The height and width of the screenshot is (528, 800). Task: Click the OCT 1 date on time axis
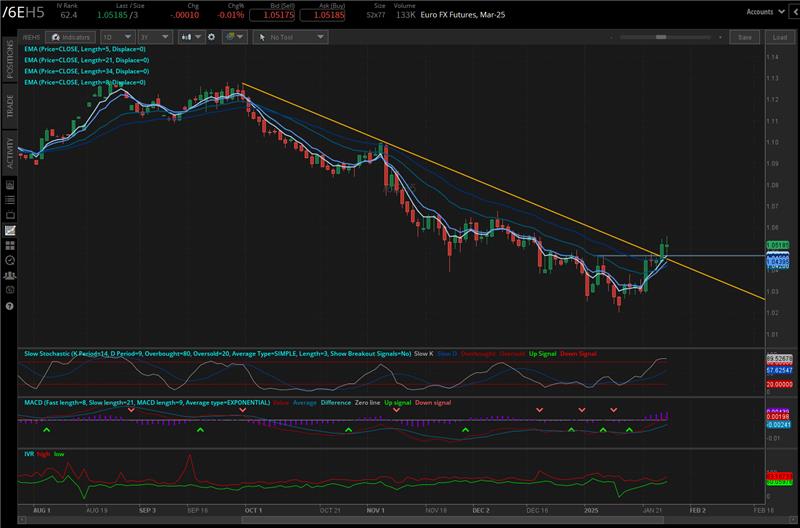(x=253, y=510)
